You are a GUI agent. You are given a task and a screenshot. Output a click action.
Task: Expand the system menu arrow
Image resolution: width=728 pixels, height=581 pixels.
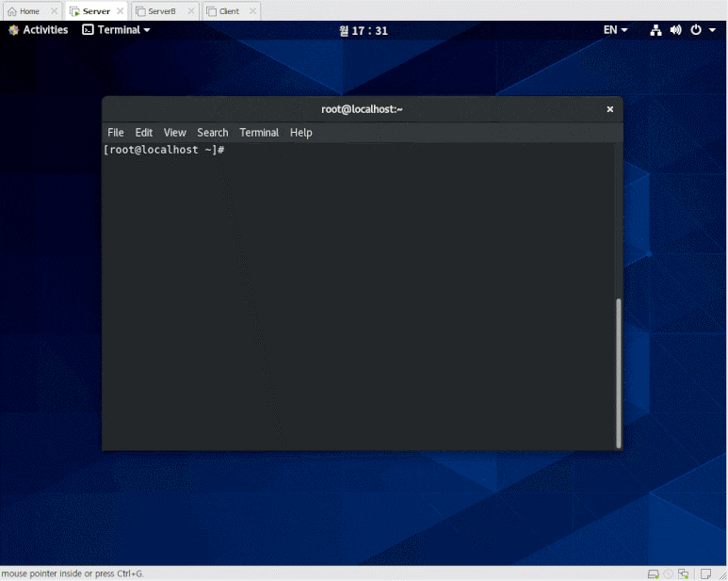click(712, 30)
